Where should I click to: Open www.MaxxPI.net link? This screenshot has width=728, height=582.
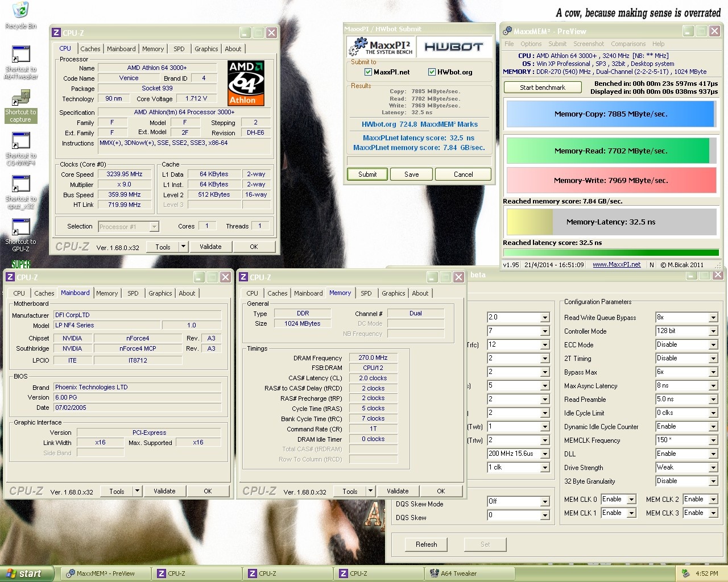tap(617, 265)
